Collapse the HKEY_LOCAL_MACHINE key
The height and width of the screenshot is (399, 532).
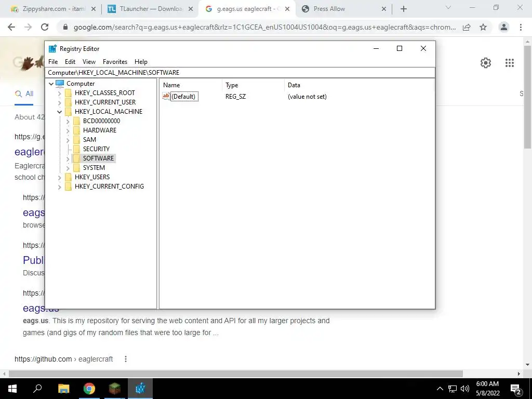pos(59,112)
